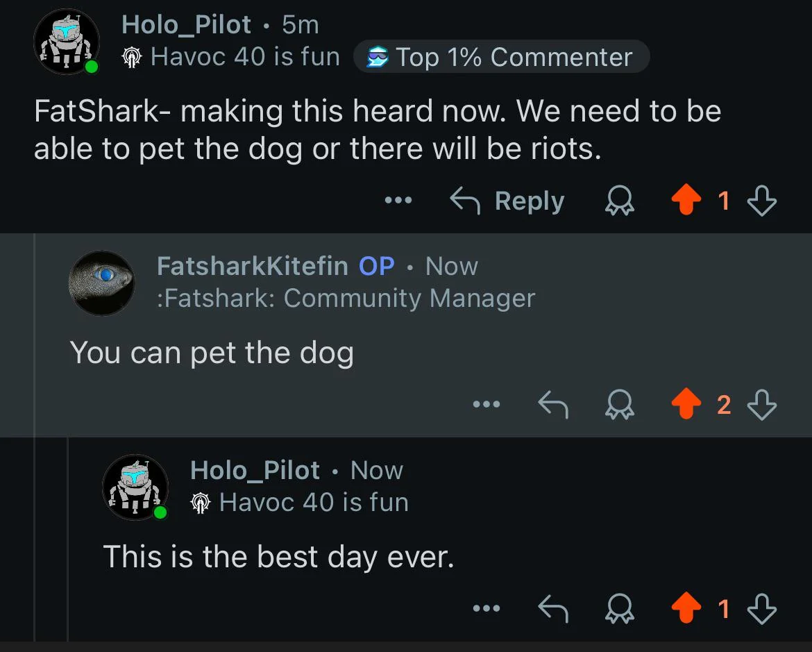Reply arrow on 'best day ever' comment
The height and width of the screenshot is (652, 812).
point(554,608)
